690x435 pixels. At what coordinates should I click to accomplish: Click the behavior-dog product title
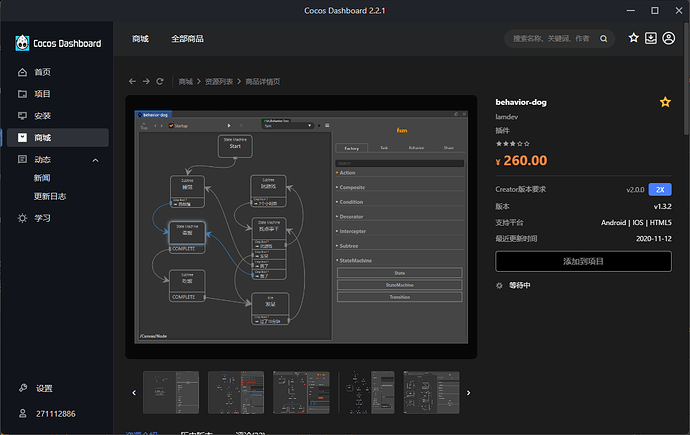[x=521, y=102]
